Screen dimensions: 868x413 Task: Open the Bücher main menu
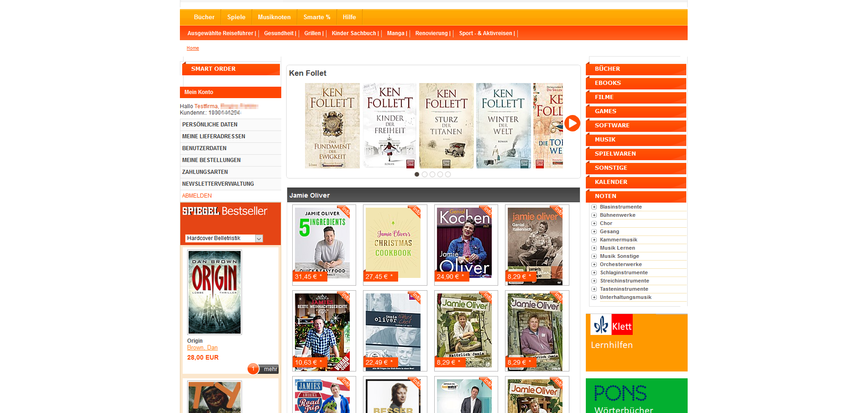pos(204,17)
